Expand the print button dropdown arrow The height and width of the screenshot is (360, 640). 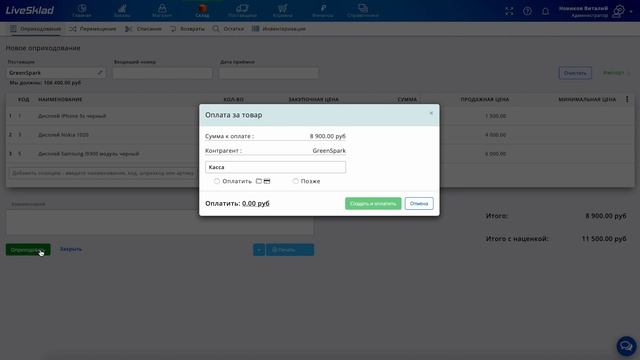(x=259, y=249)
